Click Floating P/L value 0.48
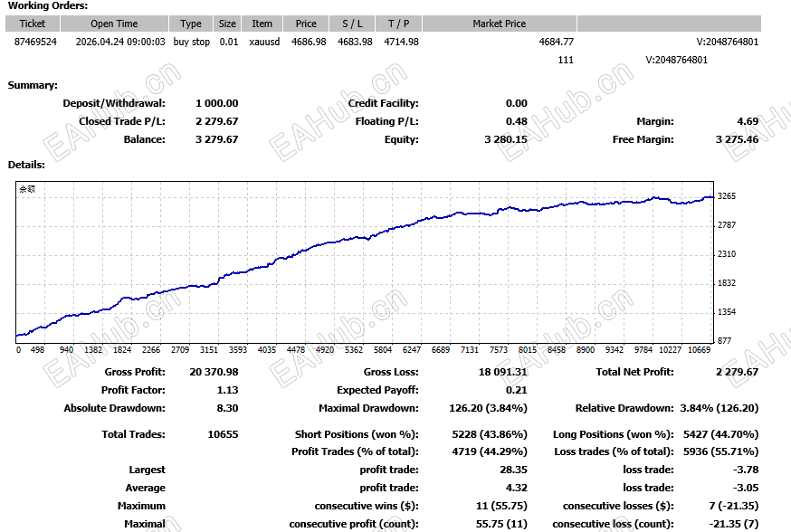791x532 pixels. coord(517,121)
